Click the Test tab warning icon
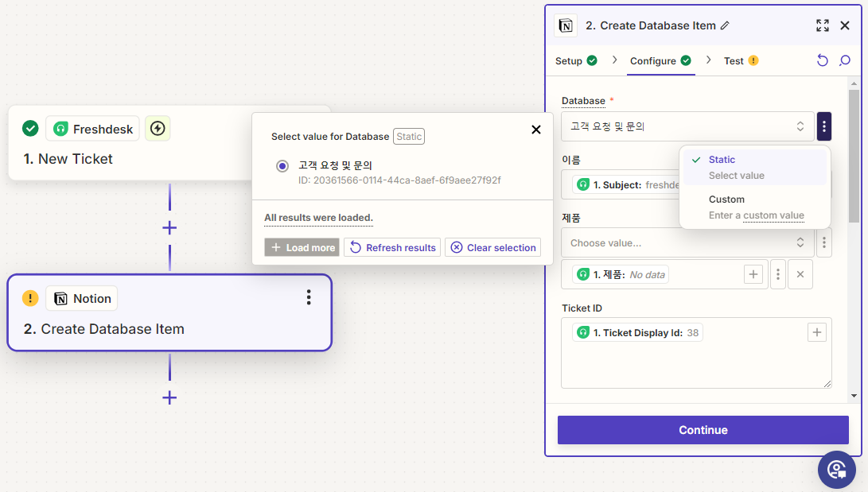 pos(753,60)
